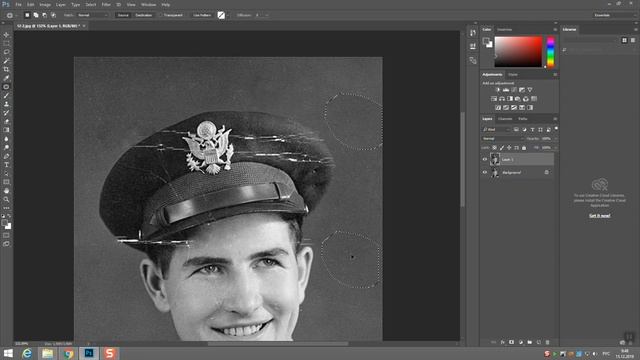Select the Layer 1 thumbnail
This screenshot has width=640, height=360.
(x=495, y=159)
